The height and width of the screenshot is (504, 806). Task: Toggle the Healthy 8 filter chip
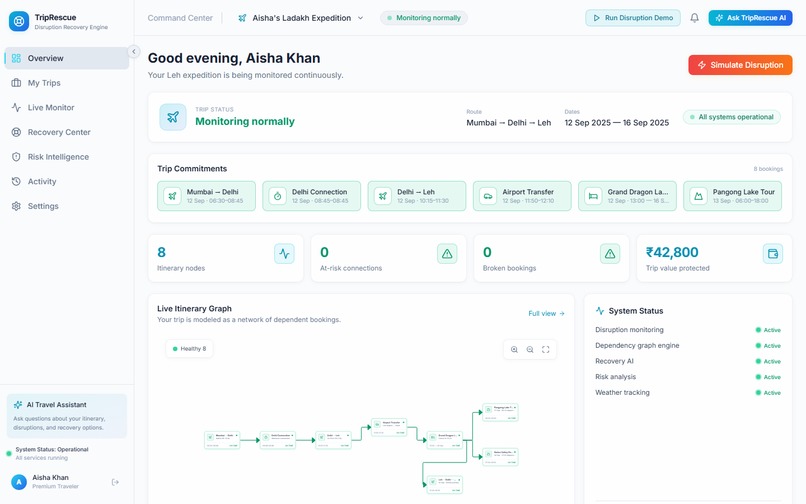[189, 349]
